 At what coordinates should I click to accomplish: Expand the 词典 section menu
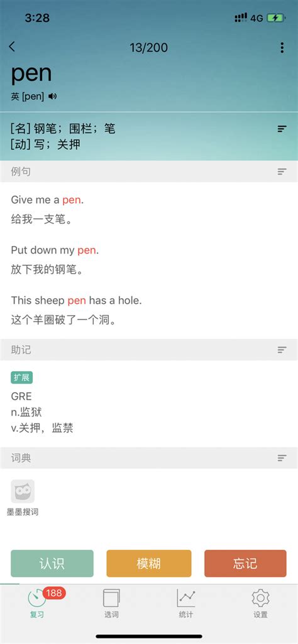pyautogui.click(x=282, y=458)
